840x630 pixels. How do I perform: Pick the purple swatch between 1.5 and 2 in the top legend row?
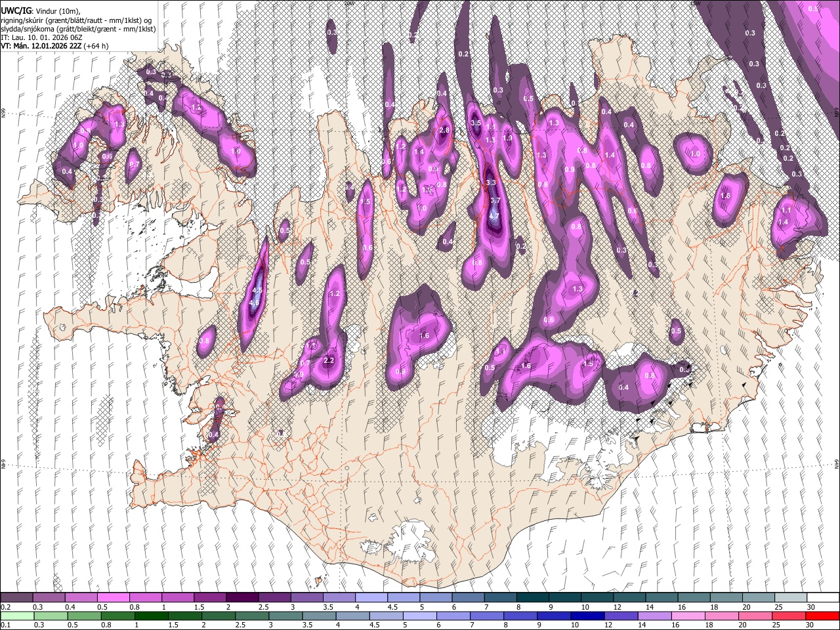(209, 598)
